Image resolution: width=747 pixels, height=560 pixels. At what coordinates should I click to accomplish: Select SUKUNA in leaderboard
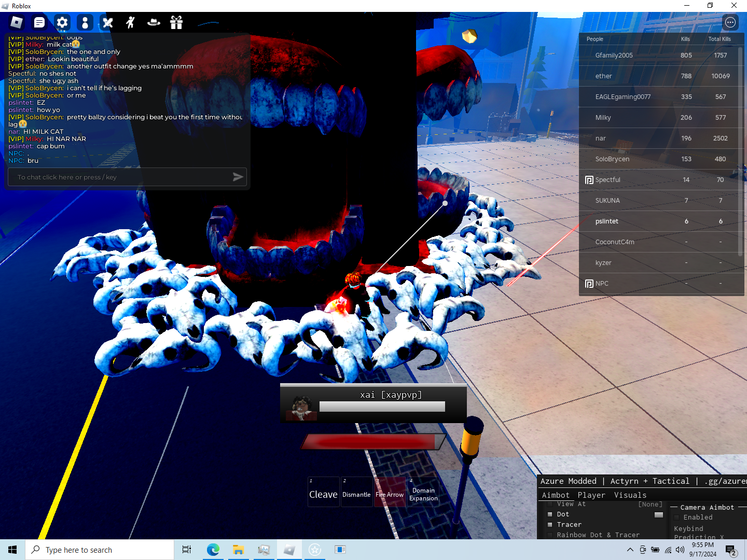[661, 201]
